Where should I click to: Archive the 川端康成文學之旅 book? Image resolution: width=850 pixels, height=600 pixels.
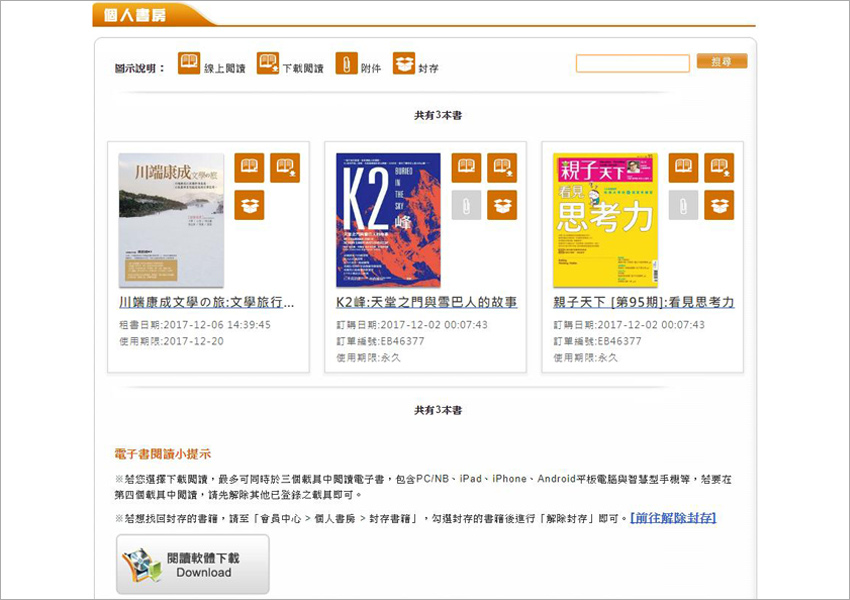(x=249, y=205)
